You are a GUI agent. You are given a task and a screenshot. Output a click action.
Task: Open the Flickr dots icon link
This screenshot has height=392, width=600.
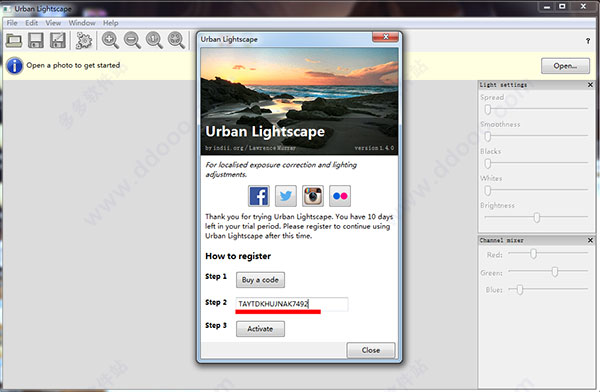340,196
